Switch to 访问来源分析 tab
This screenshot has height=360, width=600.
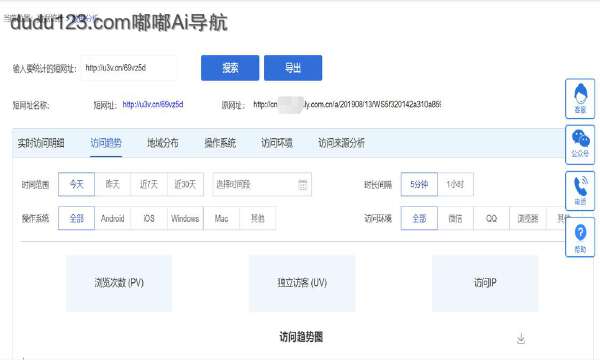[x=341, y=143]
